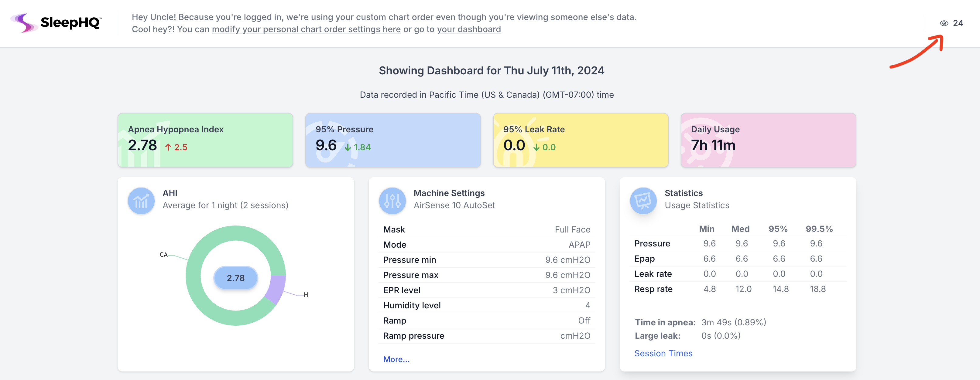980x380 pixels.
Task: Go to your dashboard link
Action: pyautogui.click(x=469, y=29)
